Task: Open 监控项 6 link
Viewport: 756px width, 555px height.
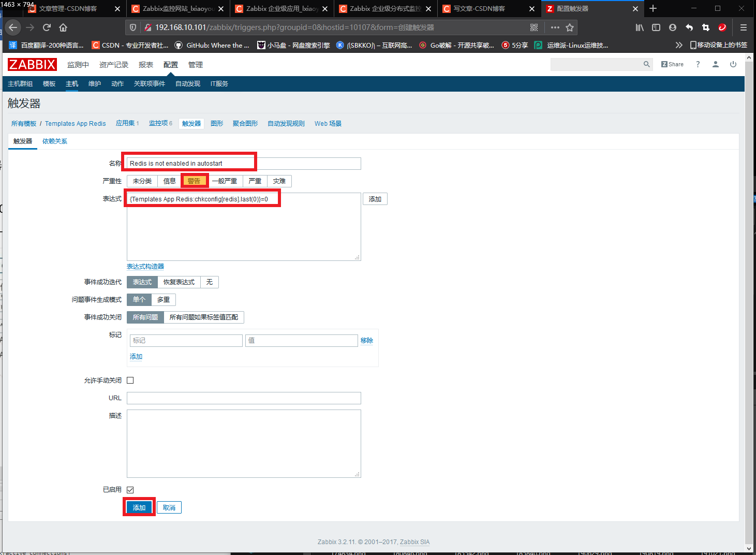Action: click(x=160, y=123)
